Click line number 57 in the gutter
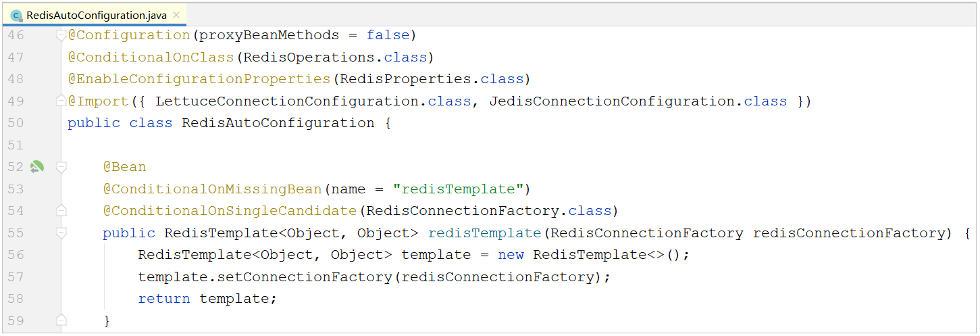Image resolution: width=980 pixels, height=336 pixels. 16,277
